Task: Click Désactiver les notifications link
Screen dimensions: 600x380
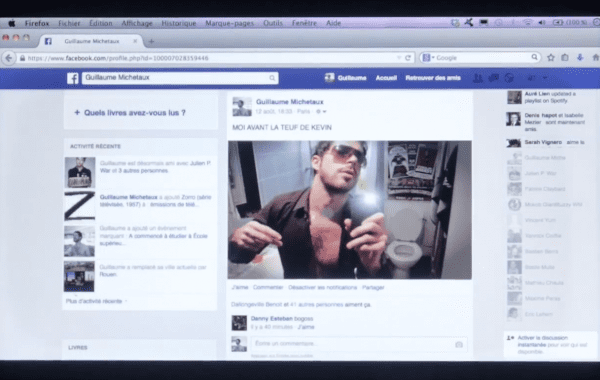Action: 323,287
